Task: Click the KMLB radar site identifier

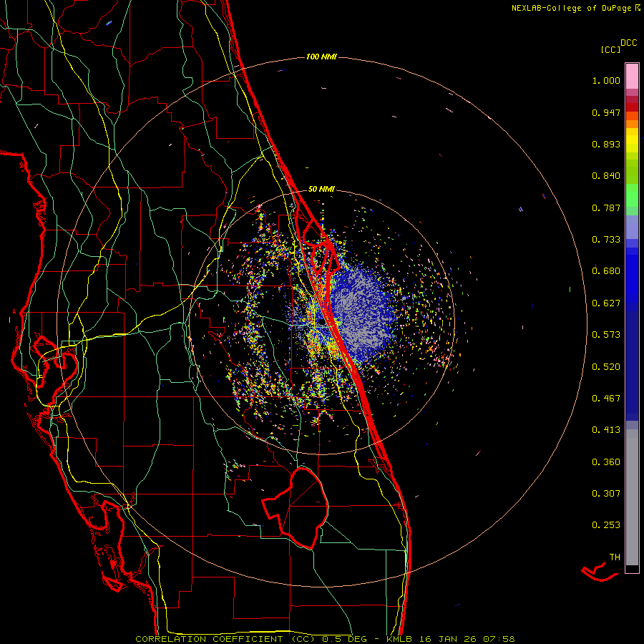Action: [x=401, y=639]
